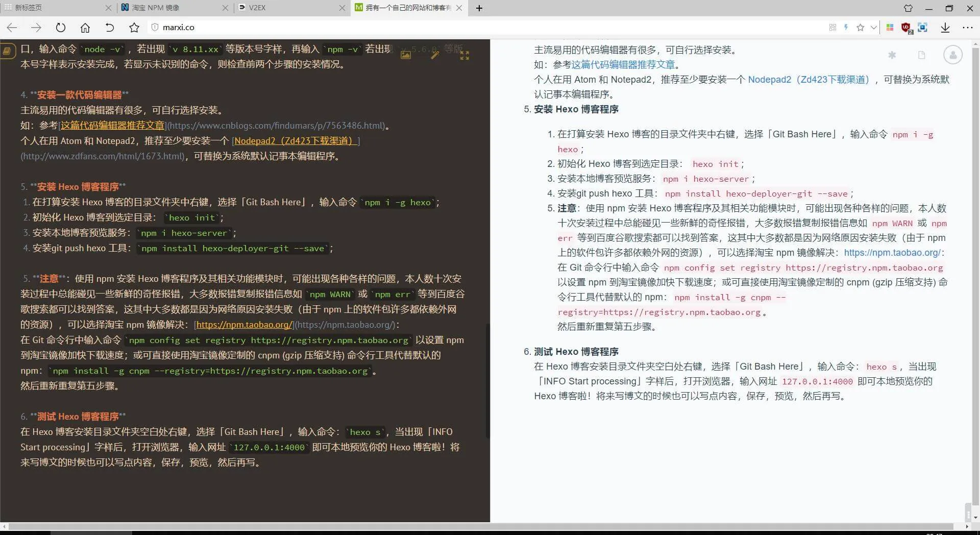Image resolution: width=980 pixels, height=535 pixels.
Task: Click the skin shirt icon in title bar
Action: (x=908, y=8)
